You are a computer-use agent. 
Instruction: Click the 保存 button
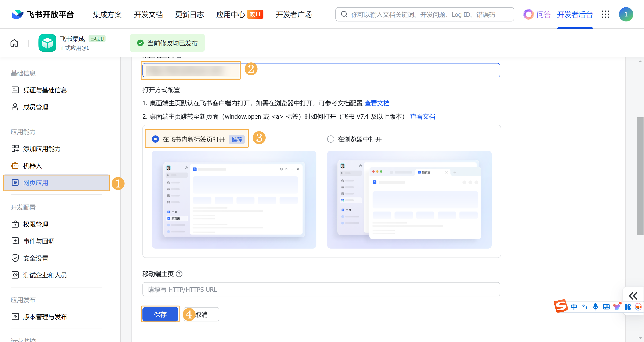160,314
